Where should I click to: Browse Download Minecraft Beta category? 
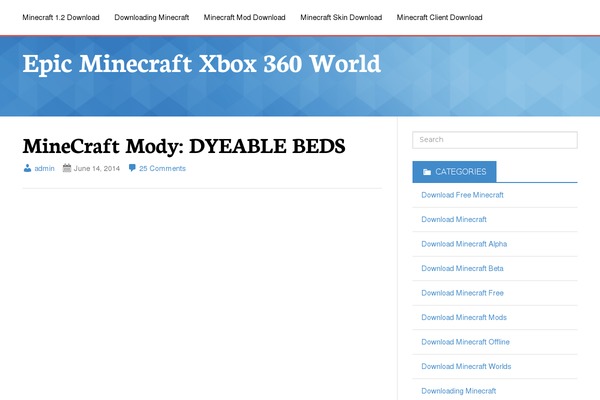pyautogui.click(x=462, y=268)
